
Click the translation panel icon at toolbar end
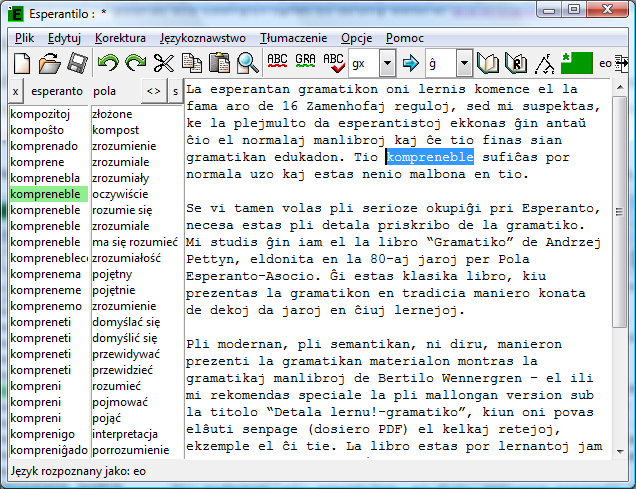[x=621, y=63]
